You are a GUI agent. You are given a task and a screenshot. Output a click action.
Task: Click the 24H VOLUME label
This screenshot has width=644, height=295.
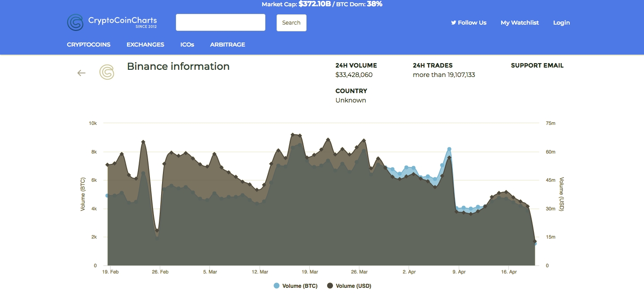point(356,65)
